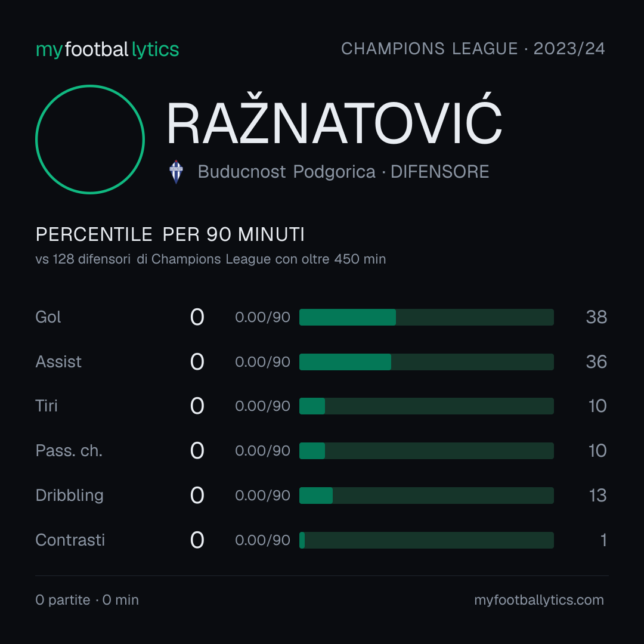644x644 pixels.
Task: Select the Dribbling percentile bar
Action: click(x=426, y=496)
